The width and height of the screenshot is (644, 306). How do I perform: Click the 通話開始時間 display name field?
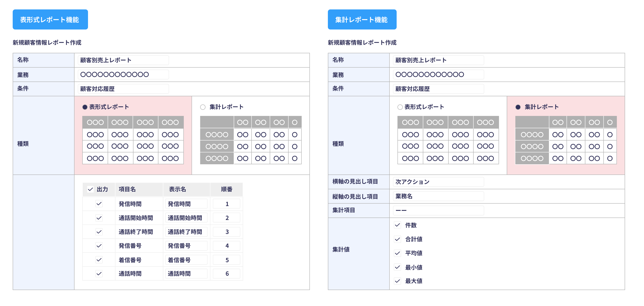coord(186,218)
